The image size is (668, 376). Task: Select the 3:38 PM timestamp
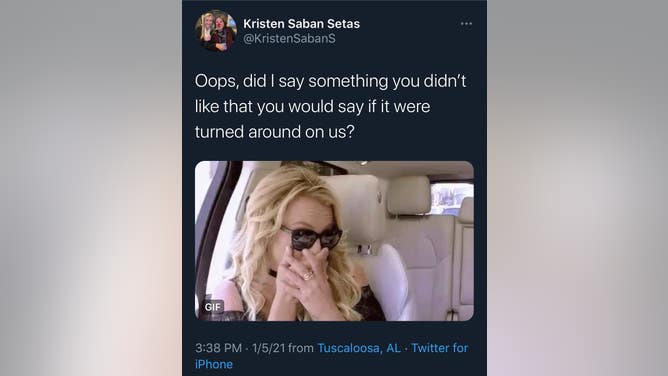tap(219, 348)
